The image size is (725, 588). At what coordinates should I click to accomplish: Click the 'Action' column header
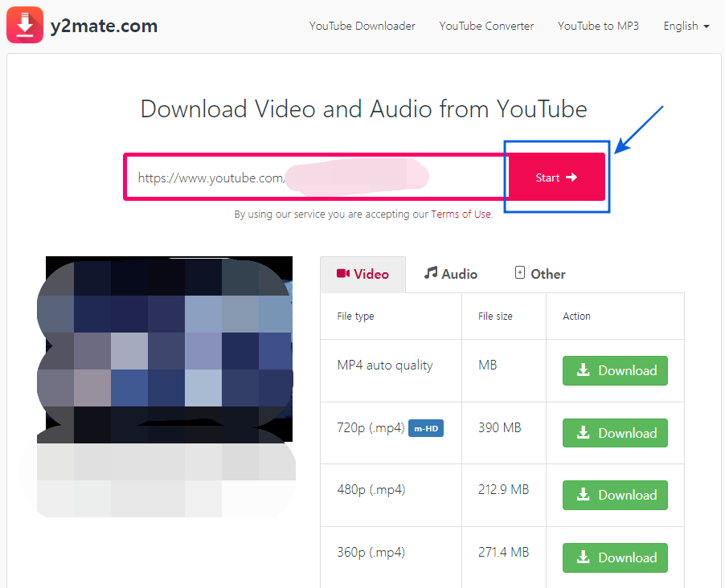pyautogui.click(x=576, y=316)
